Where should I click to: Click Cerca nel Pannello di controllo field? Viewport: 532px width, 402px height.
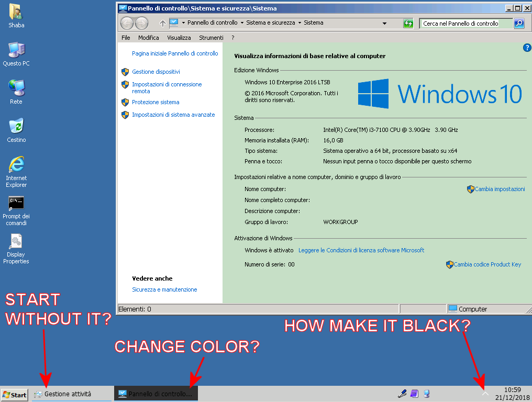(x=466, y=24)
